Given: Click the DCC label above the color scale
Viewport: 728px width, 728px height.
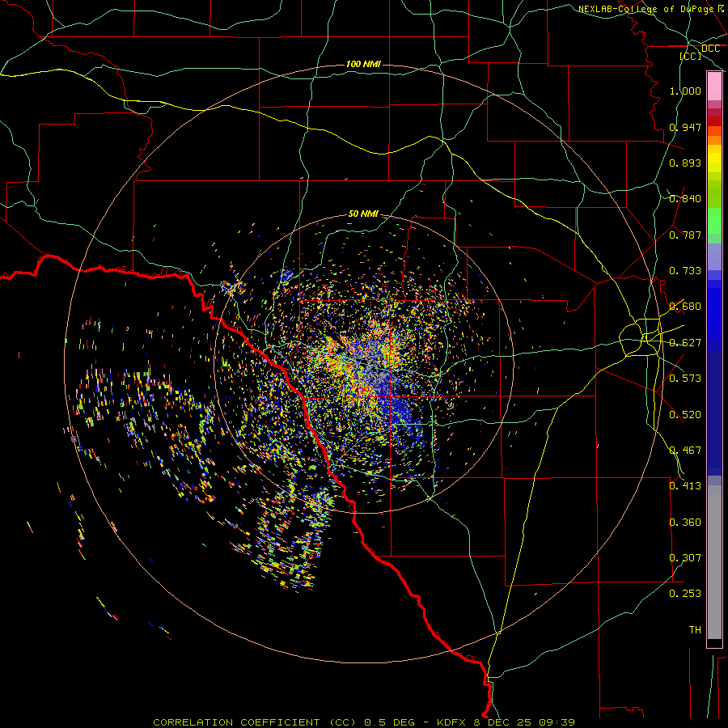Looking at the screenshot, I should coord(710,49).
